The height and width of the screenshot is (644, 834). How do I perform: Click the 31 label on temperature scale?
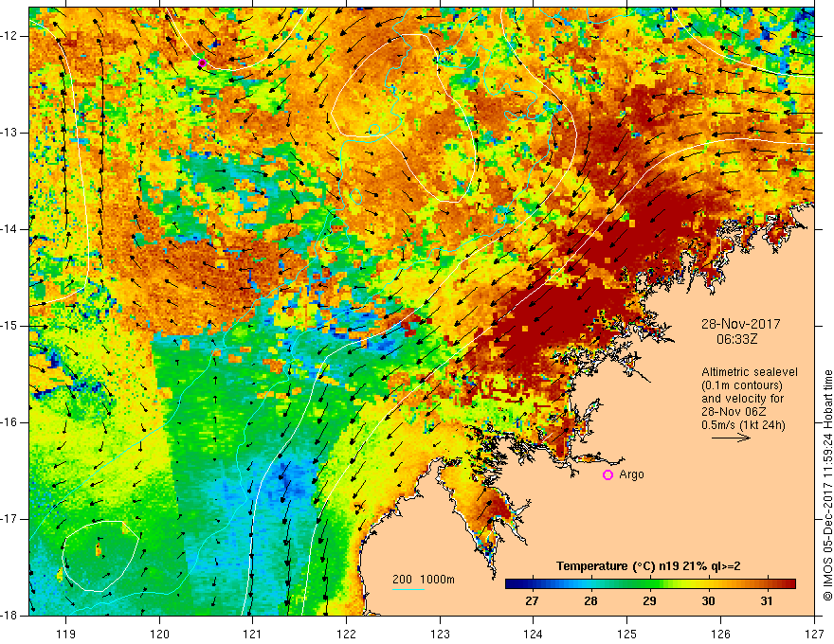point(767,601)
